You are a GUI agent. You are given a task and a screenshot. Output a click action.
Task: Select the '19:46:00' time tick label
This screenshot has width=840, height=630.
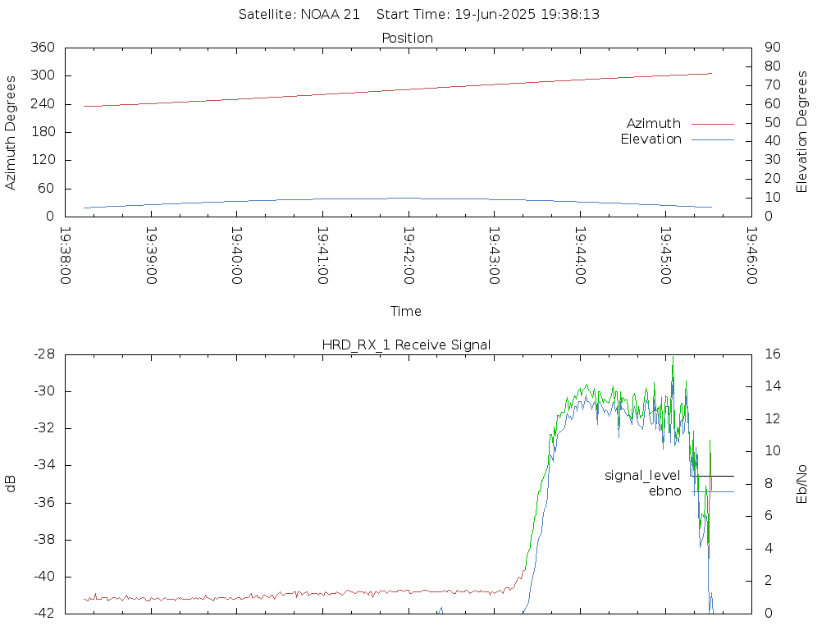point(751,256)
